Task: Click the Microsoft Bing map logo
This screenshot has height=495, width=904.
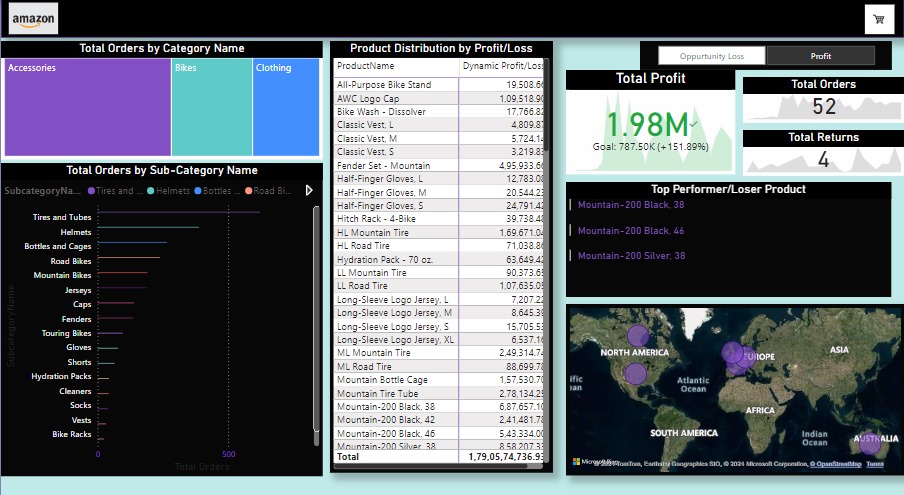Action: (594, 462)
